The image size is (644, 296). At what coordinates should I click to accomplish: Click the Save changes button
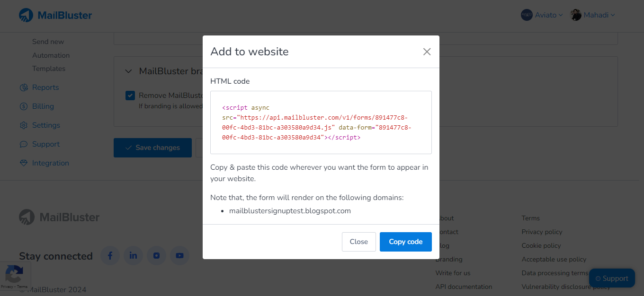[x=152, y=148]
